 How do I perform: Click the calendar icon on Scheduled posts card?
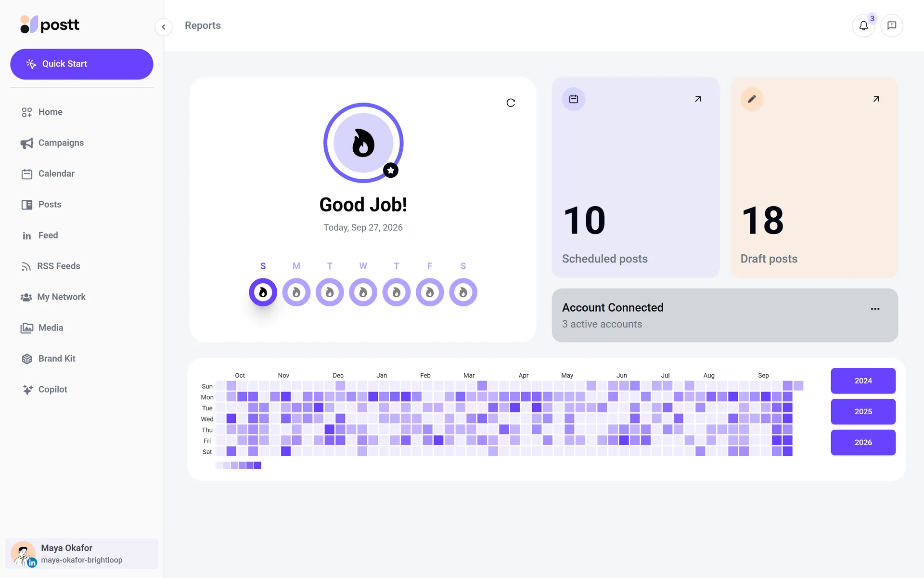pos(574,99)
